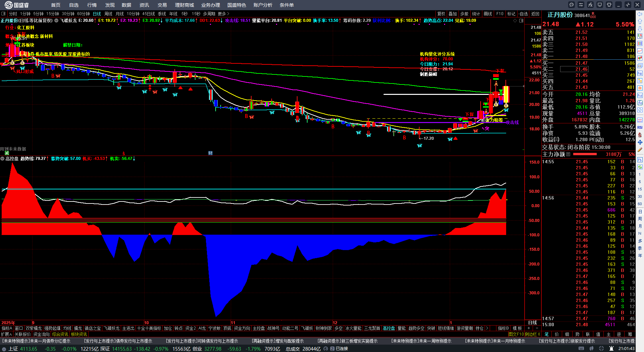Select the 飞碟妖龙 indicator tab
644x352 pixels.
pyautogui.click(x=111, y=328)
